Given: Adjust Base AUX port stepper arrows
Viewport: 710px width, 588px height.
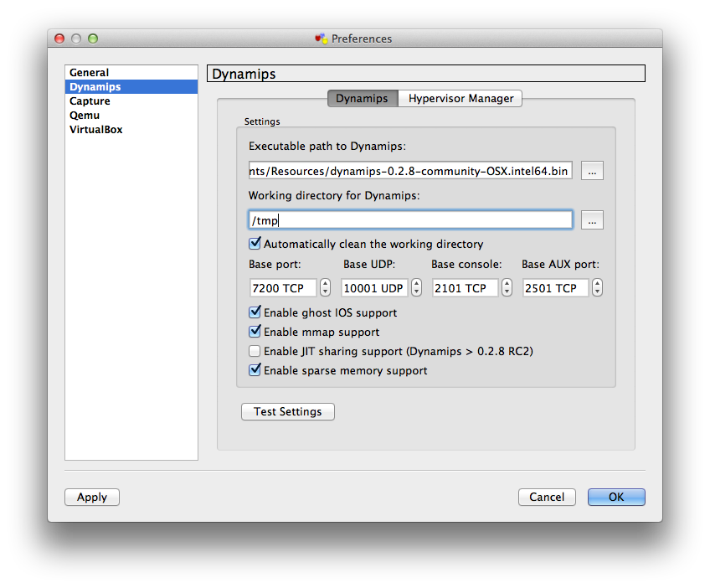Looking at the screenshot, I should click(597, 288).
